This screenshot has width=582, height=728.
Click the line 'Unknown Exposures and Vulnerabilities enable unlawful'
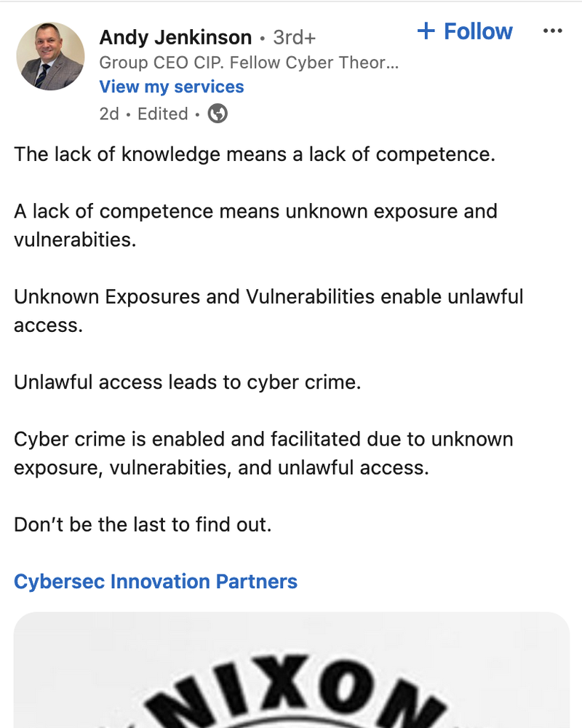point(268,297)
